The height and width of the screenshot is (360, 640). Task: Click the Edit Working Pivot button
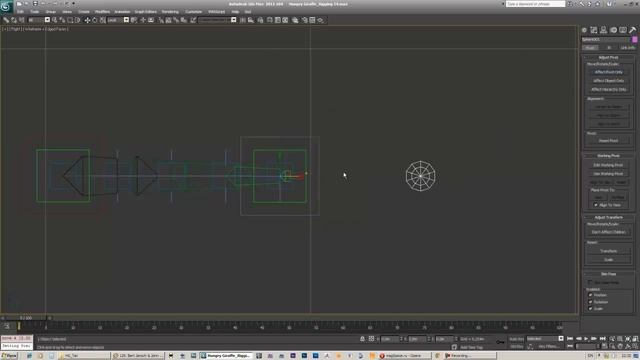click(608, 165)
